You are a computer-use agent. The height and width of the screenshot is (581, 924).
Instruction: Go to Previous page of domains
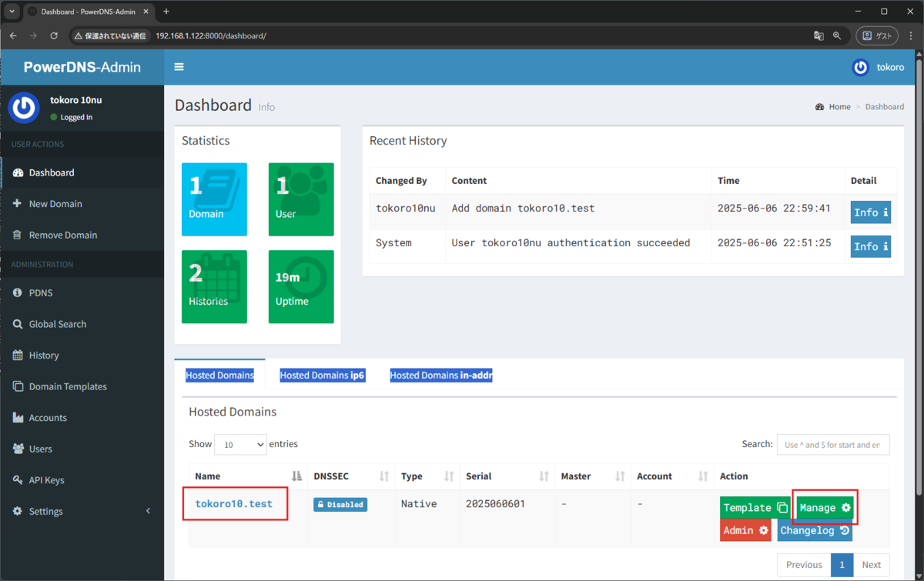point(804,565)
